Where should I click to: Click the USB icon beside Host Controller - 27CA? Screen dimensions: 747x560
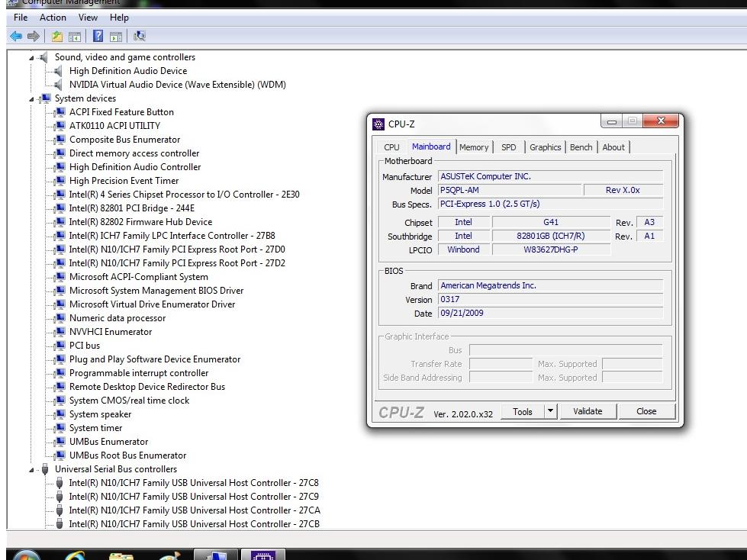coord(60,510)
